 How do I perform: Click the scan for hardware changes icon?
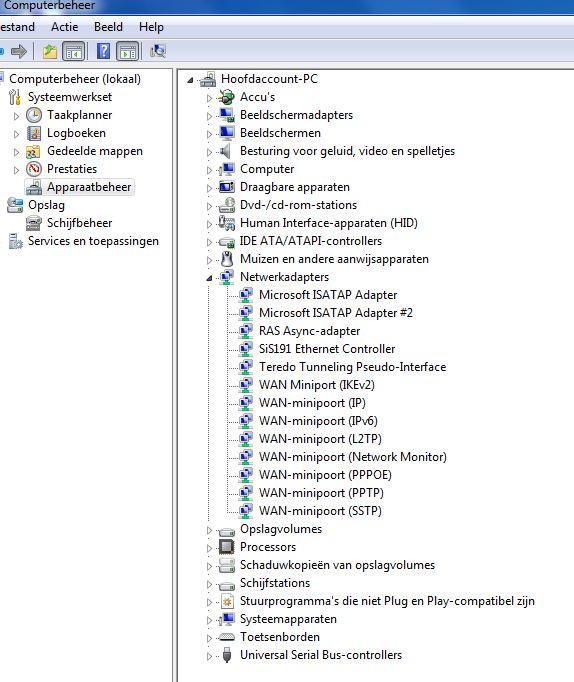(x=157, y=51)
